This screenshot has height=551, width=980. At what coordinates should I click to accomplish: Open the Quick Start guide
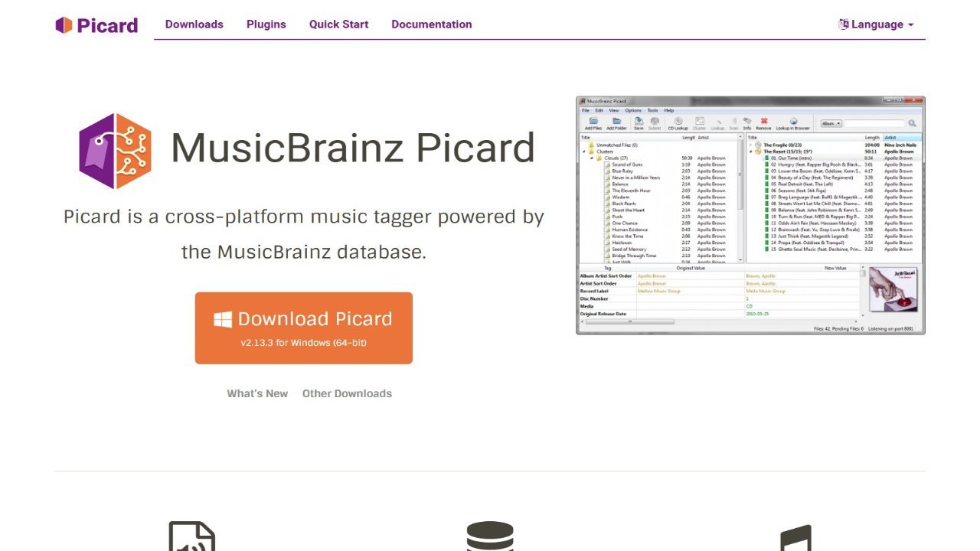tap(339, 24)
